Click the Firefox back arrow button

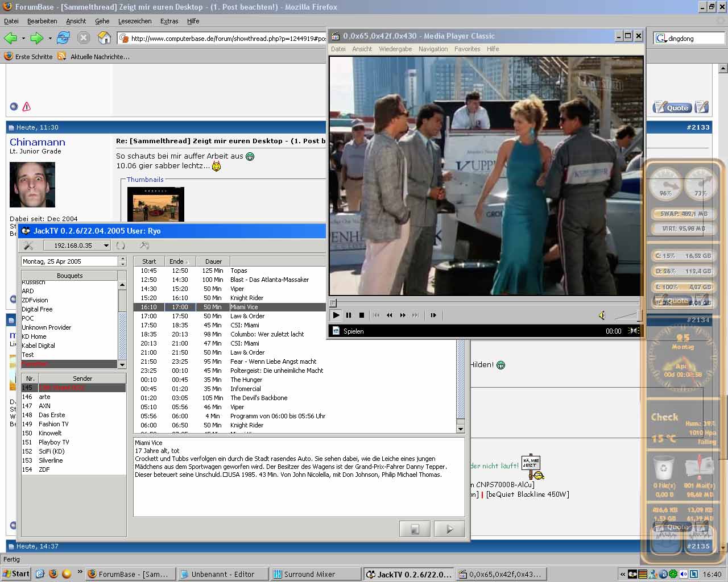pos(10,38)
